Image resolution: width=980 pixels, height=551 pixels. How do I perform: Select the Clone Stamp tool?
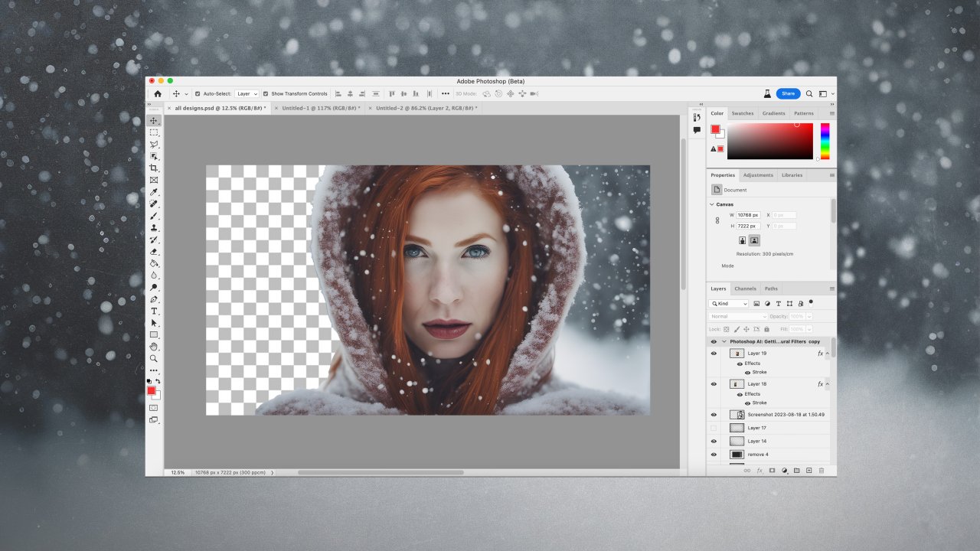click(154, 227)
